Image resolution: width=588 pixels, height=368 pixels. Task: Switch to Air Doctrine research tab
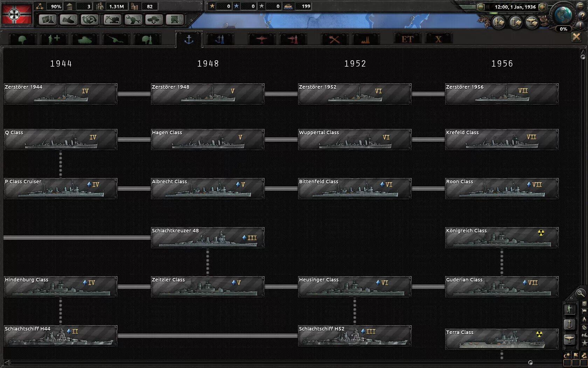pyautogui.click(x=293, y=39)
